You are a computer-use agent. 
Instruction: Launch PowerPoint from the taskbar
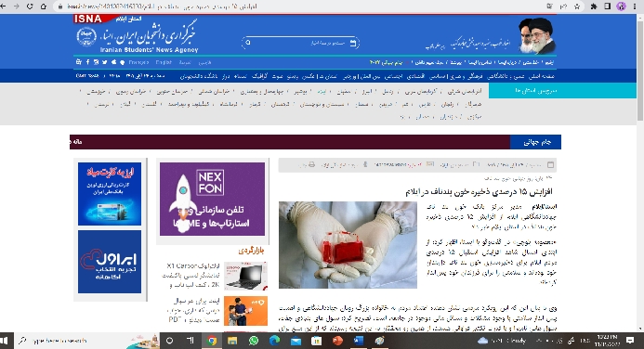coord(337,341)
